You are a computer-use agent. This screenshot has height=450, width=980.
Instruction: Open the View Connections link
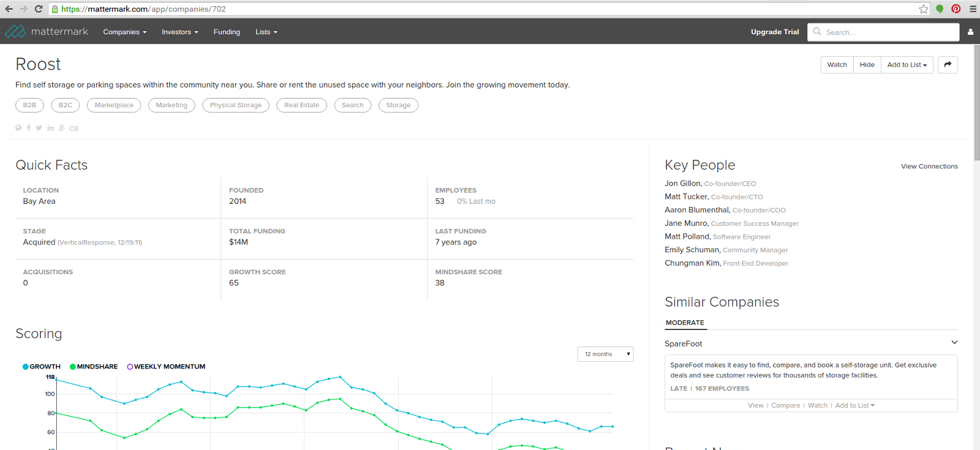point(929,167)
